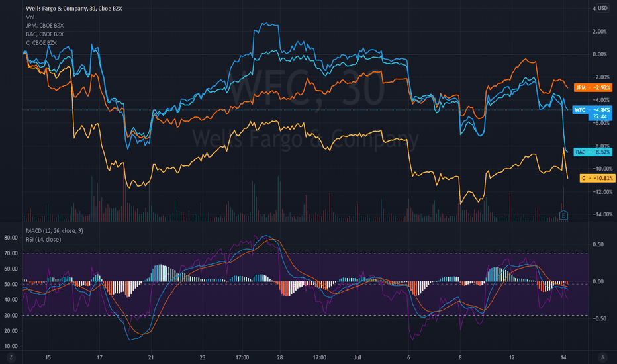The image size is (617, 364).
Task: Click the MACD (12, 26, close, 9) legend
Action: click(54, 230)
